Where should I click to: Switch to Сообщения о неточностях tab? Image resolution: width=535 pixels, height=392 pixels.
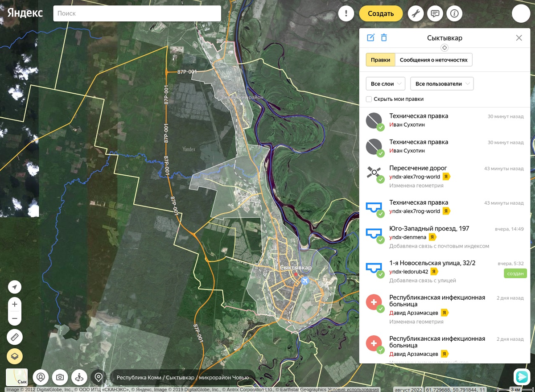[x=433, y=60]
